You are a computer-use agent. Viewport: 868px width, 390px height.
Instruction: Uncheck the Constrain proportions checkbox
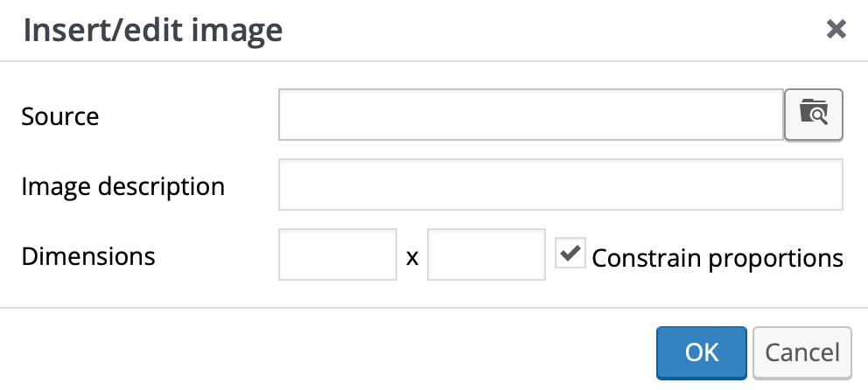tap(570, 254)
